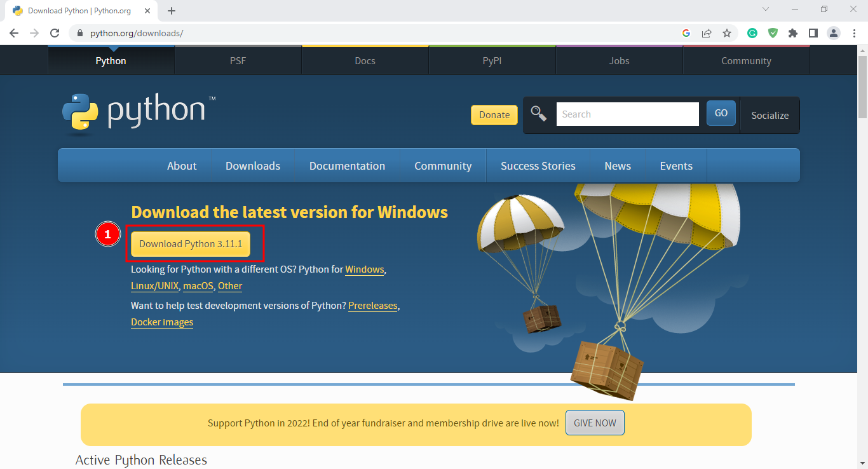Viewport: 868px width, 469px height.
Task: Open Community in the main blue menu
Action: coord(443,166)
